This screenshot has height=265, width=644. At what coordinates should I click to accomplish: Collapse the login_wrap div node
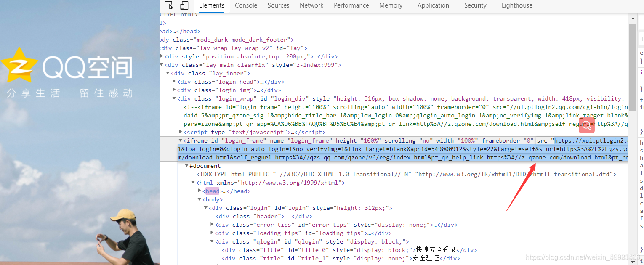(x=175, y=98)
